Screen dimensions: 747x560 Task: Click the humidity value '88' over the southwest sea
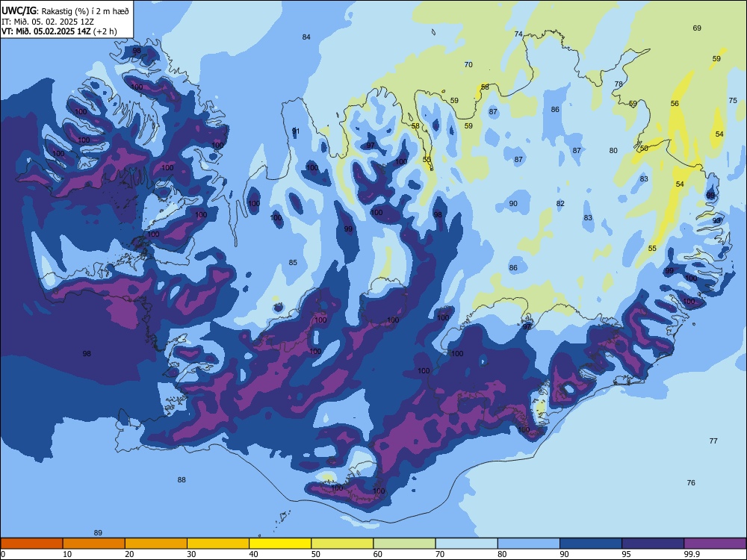pos(182,480)
